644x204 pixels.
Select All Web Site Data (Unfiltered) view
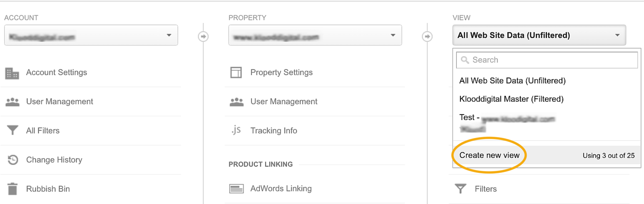[512, 81]
